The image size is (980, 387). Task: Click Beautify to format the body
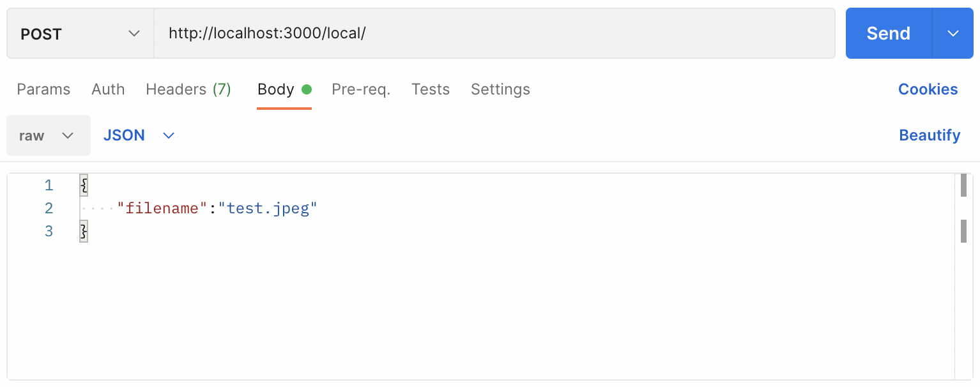(930, 135)
